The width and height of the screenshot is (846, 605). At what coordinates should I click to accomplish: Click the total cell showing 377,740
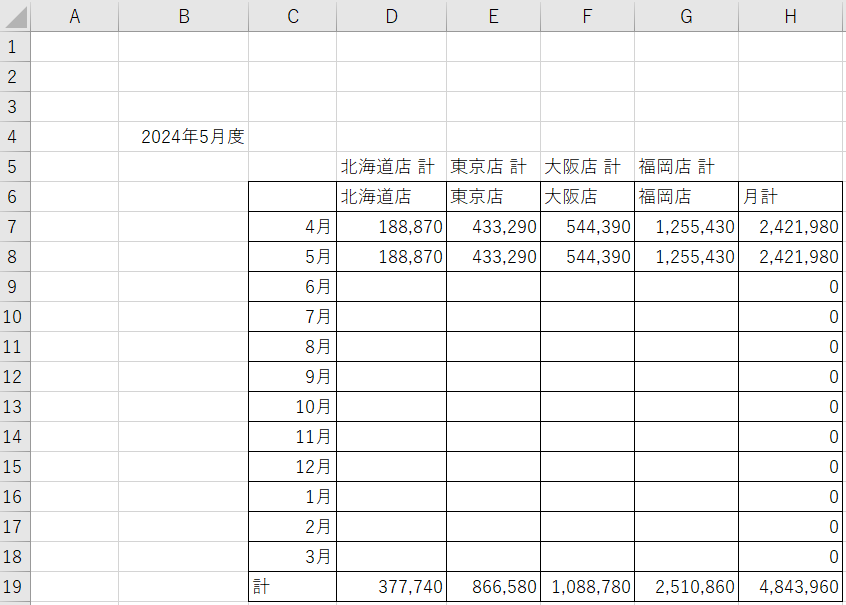tap(391, 587)
